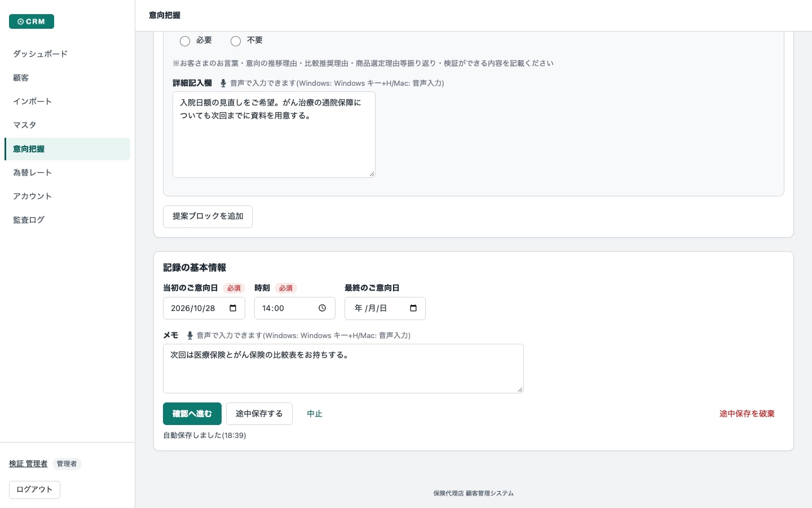Screen dimensions: 812x508
Task: Click 最終のご意向日 empty date field
Action: [x=385, y=308]
